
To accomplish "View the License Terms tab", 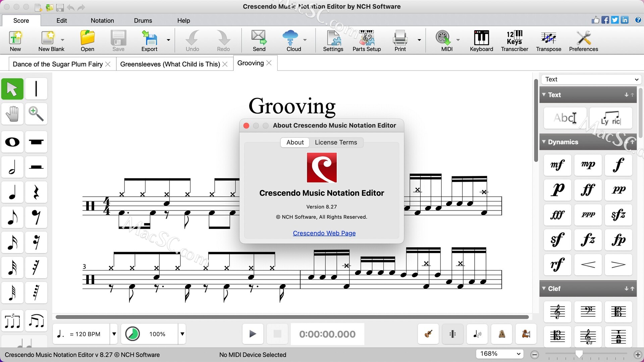I will (x=336, y=142).
